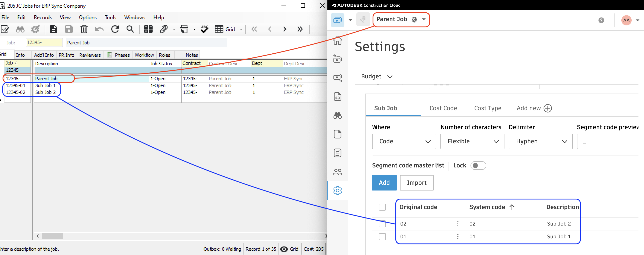Click the Job number input field
644x255 pixels.
click(44, 42)
